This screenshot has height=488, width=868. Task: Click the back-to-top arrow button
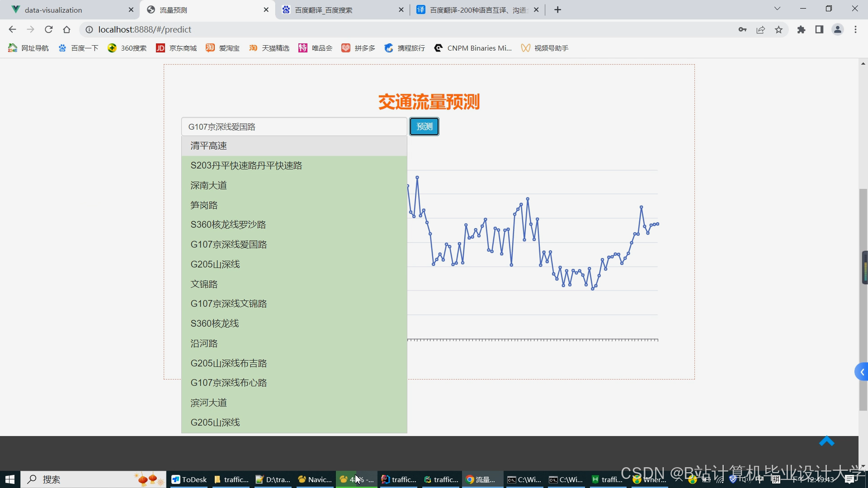[827, 441]
